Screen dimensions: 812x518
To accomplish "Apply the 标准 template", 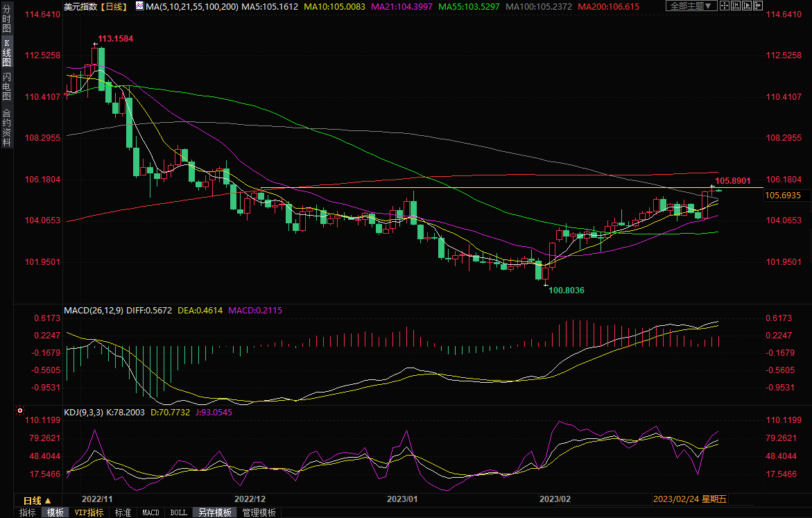I will (x=123, y=512).
